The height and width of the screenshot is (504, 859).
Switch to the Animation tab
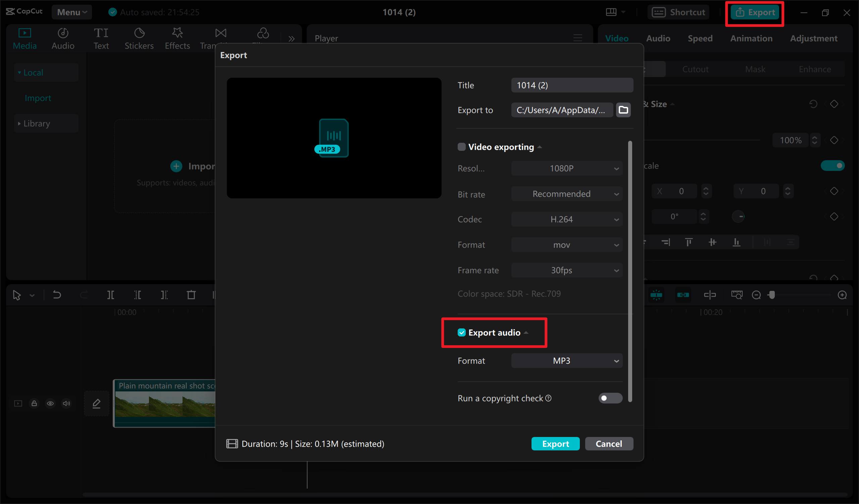pyautogui.click(x=751, y=38)
